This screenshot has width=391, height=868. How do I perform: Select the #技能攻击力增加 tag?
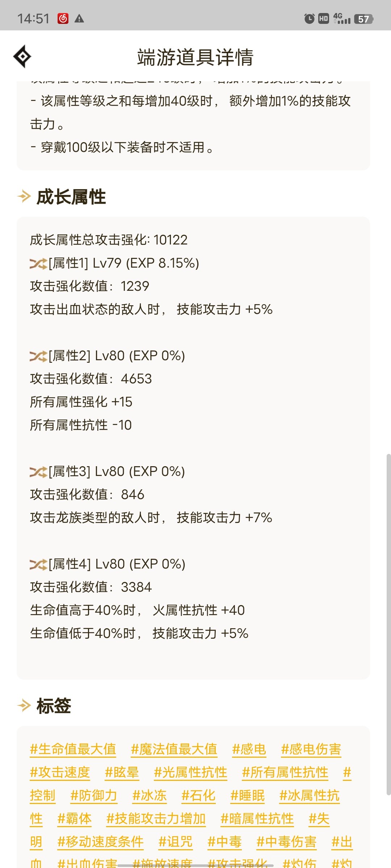click(x=156, y=818)
